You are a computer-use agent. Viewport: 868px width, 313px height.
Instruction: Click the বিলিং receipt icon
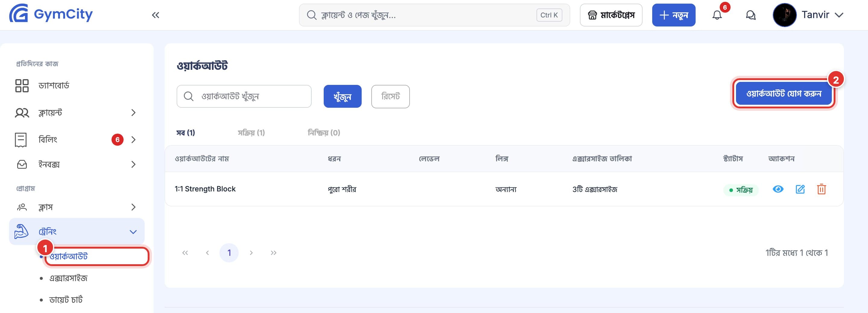point(20,140)
